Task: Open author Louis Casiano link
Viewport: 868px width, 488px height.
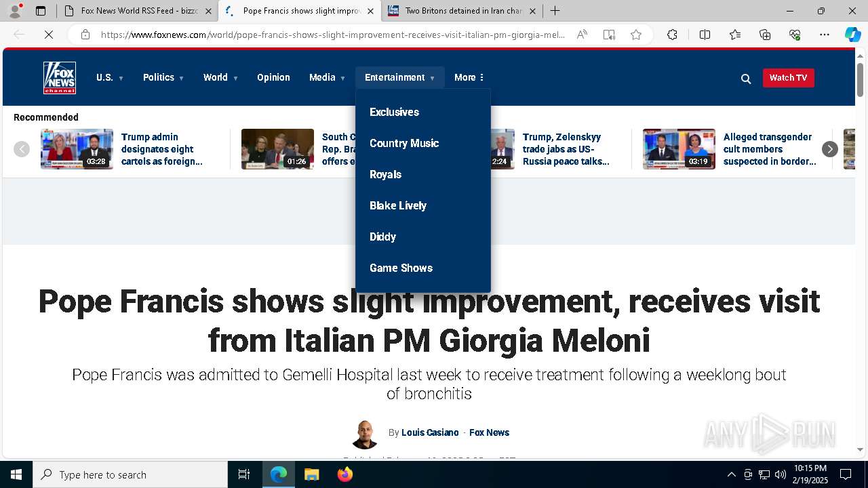Action: pos(430,432)
